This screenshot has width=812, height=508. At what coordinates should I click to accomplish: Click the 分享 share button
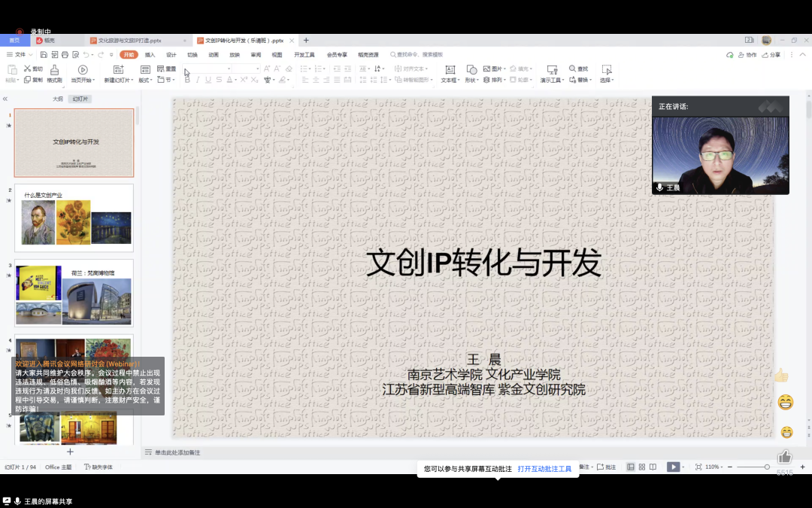pos(772,54)
